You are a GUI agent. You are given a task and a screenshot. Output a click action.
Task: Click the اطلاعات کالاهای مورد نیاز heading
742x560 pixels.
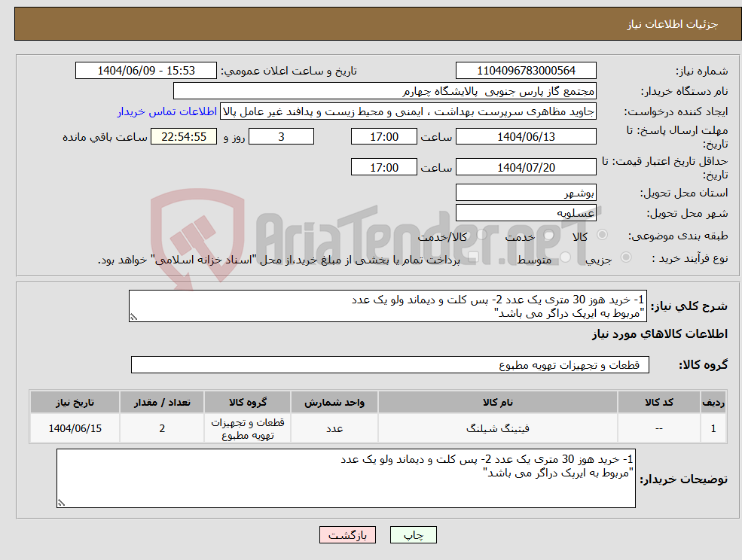(x=659, y=334)
